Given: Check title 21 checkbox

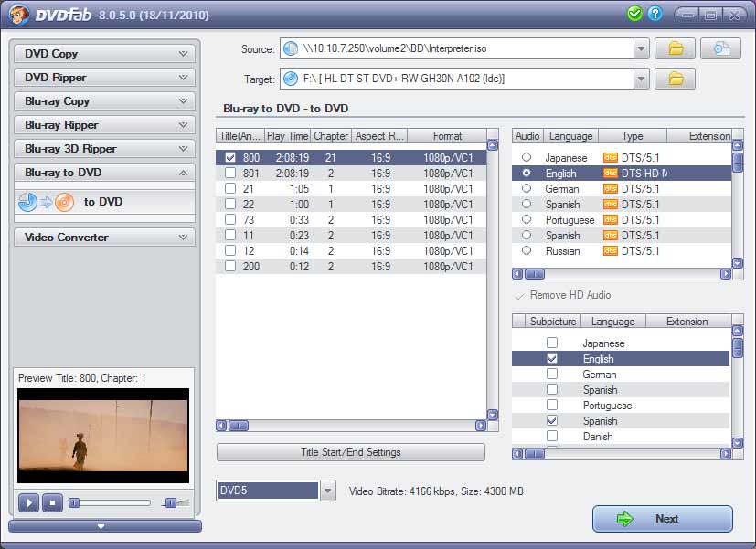Looking at the screenshot, I should pyautogui.click(x=230, y=188).
